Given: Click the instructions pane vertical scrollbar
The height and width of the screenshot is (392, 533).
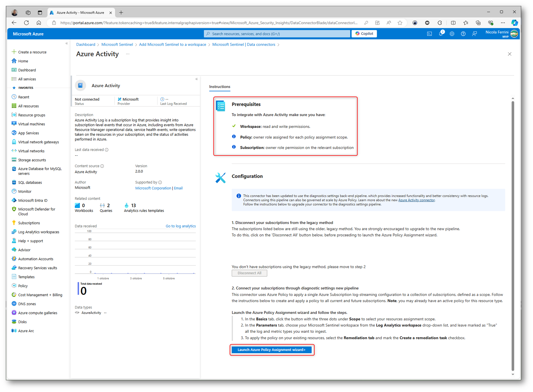Looking at the screenshot, I should (513, 236).
